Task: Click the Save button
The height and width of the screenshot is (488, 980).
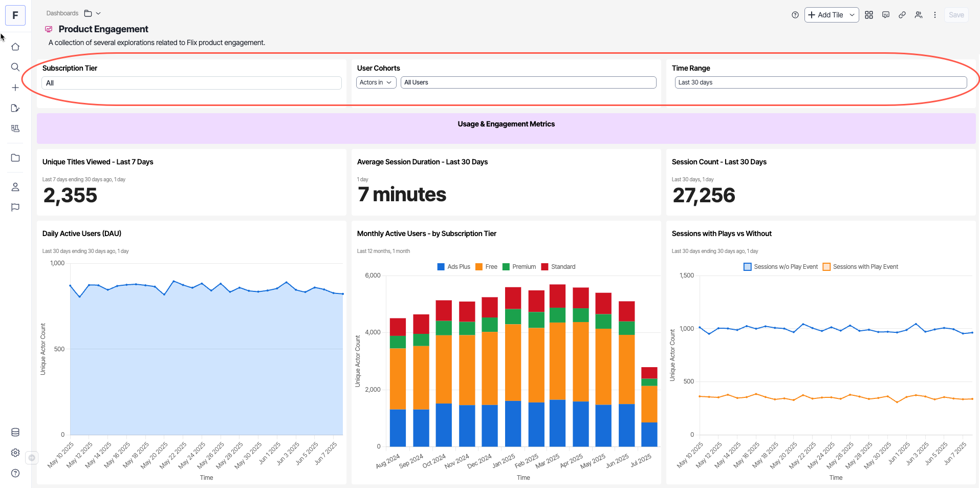Action: pos(956,15)
